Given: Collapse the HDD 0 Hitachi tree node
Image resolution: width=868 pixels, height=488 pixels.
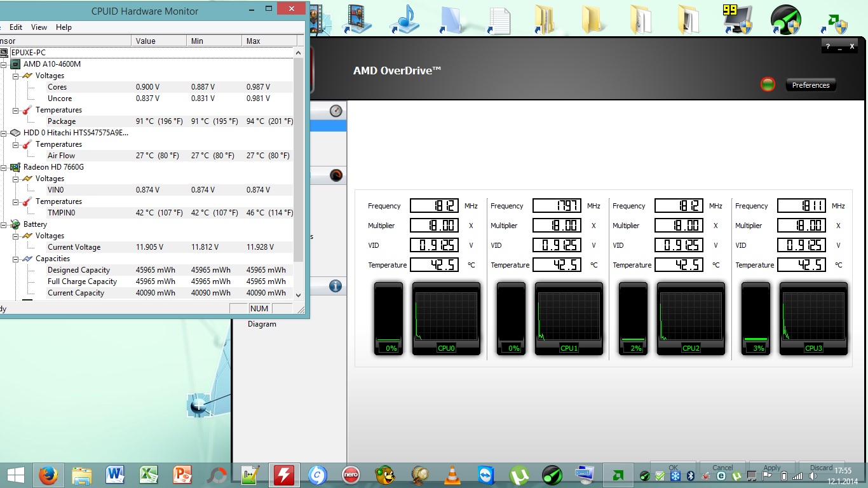Looking at the screenshot, I should click(x=4, y=133).
